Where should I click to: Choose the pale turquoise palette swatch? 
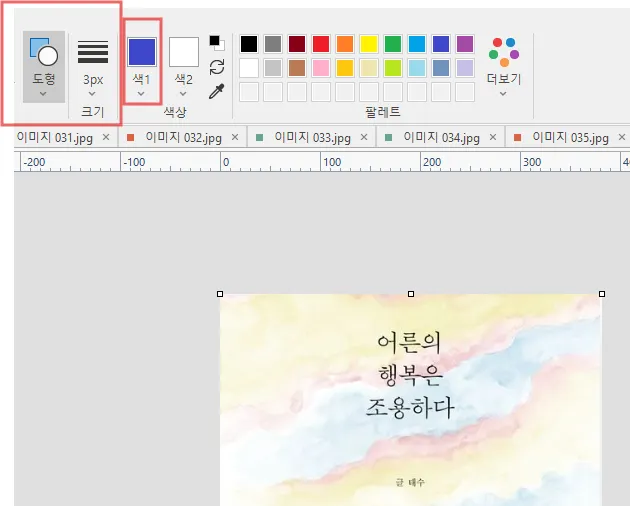coord(417,68)
